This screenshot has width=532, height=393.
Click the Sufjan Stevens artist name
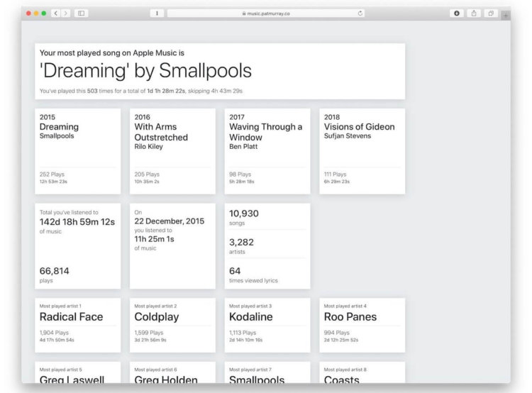[x=348, y=136]
